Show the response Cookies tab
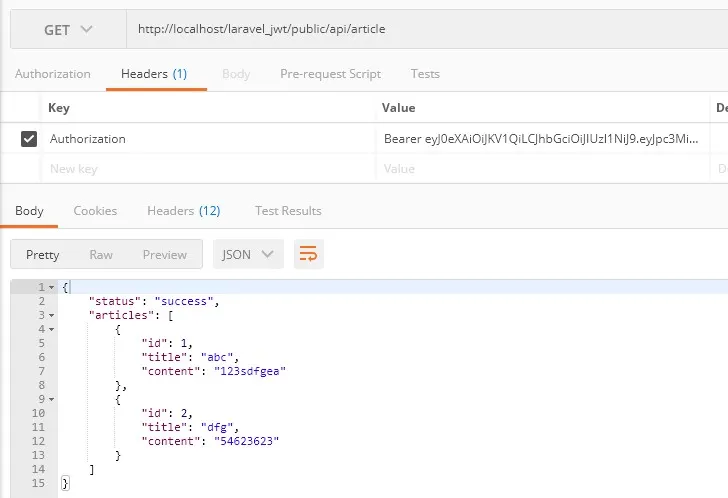The height and width of the screenshot is (498, 728). (x=95, y=211)
